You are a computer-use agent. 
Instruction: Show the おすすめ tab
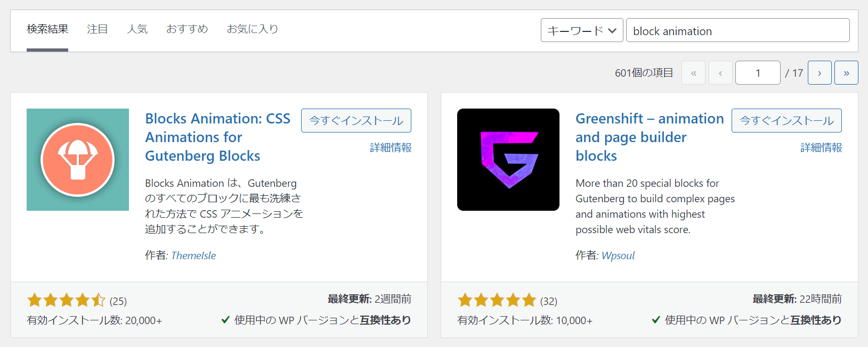pos(187,29)
